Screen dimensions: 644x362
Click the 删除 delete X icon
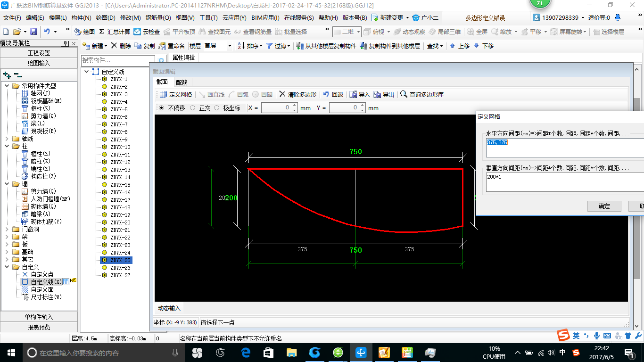coord(121,46)
